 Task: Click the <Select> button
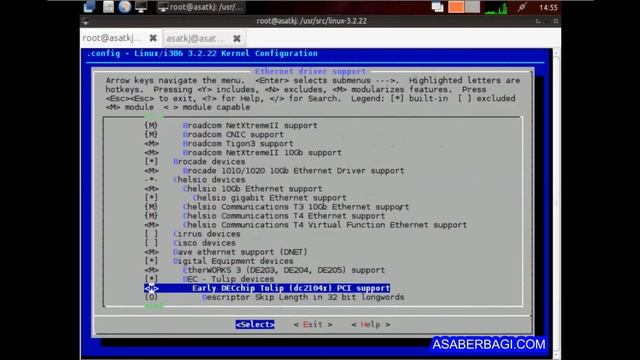click(x=255, y=324)
